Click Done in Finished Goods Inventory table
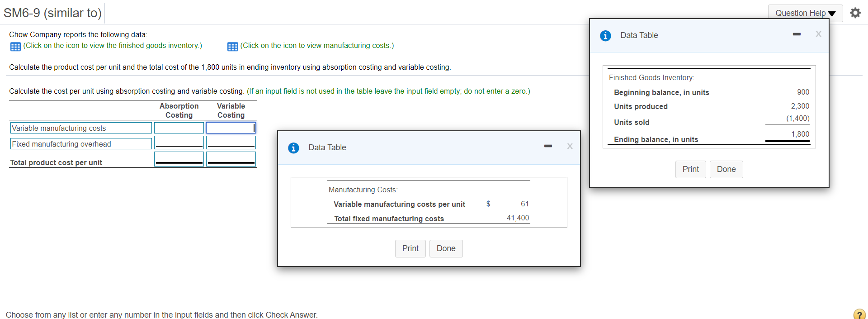Screen dimensions: 868x319 [x=726, y=169]
